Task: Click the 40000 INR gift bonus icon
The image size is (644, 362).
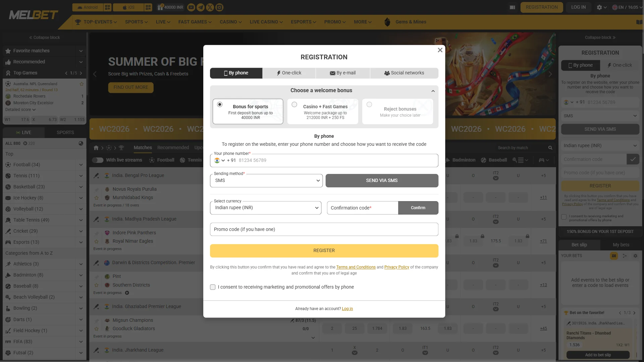Action: tap(160, 7)
